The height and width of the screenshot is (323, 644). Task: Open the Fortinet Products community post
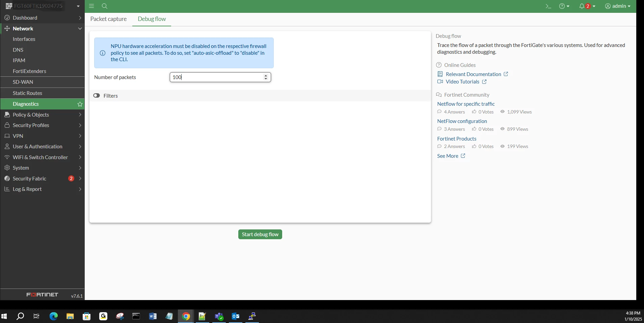pyautogui.click(x=457, y=139)
